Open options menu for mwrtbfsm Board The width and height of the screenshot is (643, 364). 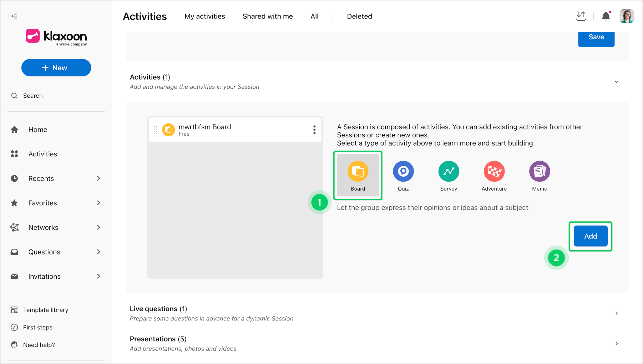point(314,130)
